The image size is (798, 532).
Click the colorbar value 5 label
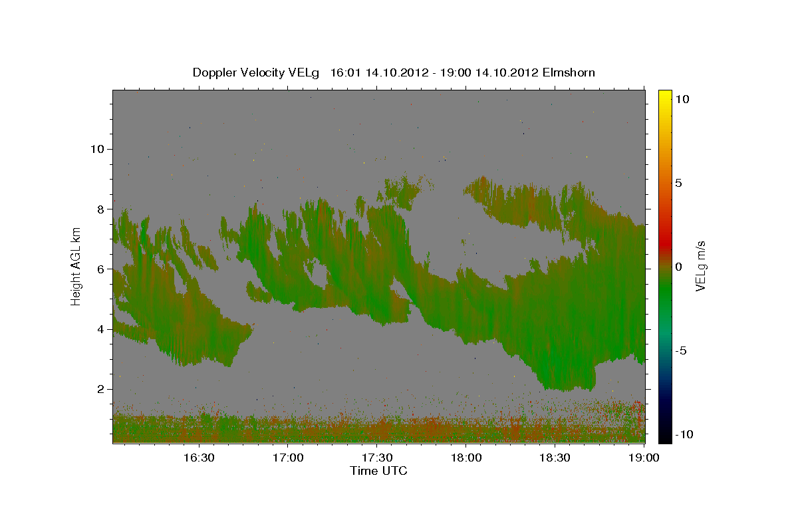click(x=678, y=183)
